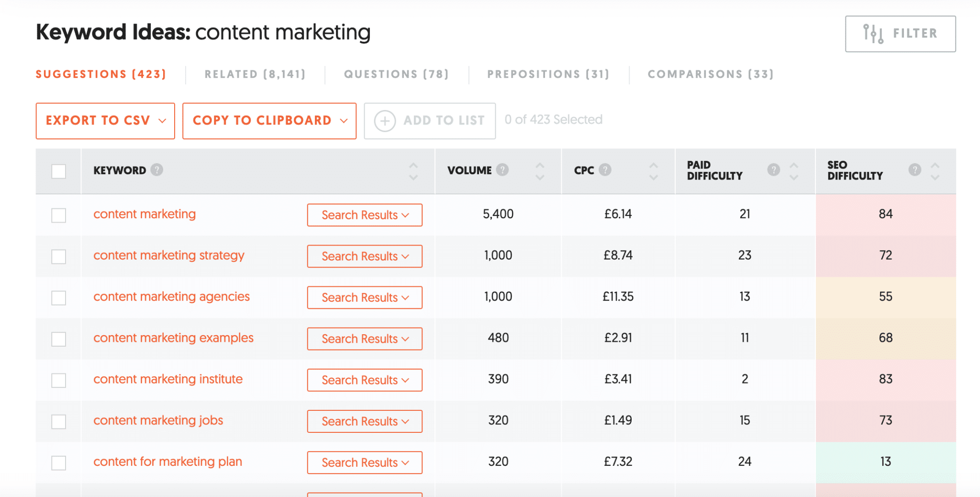Open the 'content marketing jobs' keyword link
Screen dimensions: 980x497
pyautogui.click(x=158, y=420)
